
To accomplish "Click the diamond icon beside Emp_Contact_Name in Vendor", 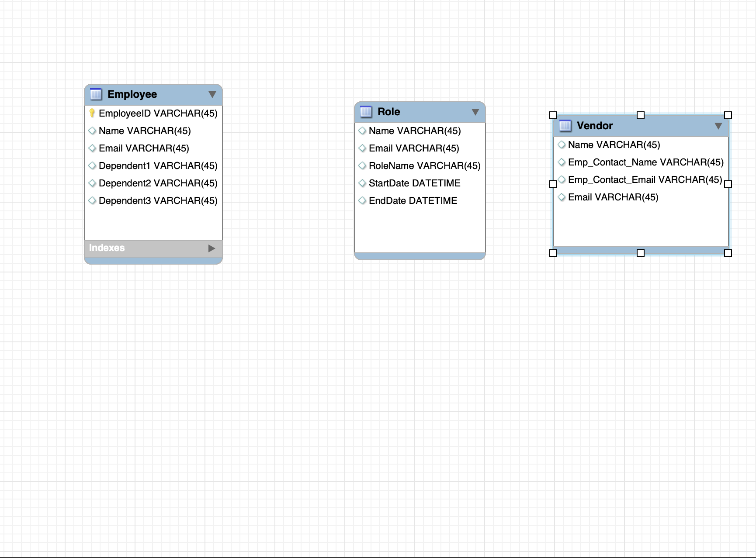I will 562,162.
